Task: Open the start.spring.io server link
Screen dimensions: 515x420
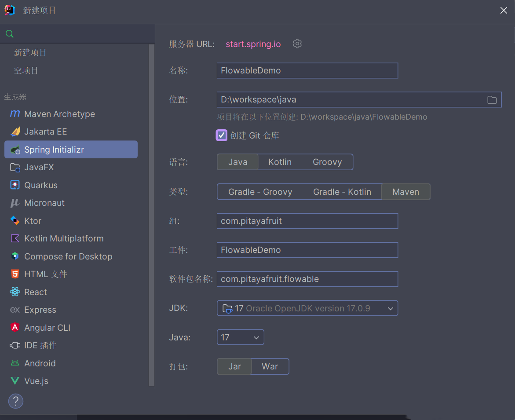Action: (x=253, y=44)
